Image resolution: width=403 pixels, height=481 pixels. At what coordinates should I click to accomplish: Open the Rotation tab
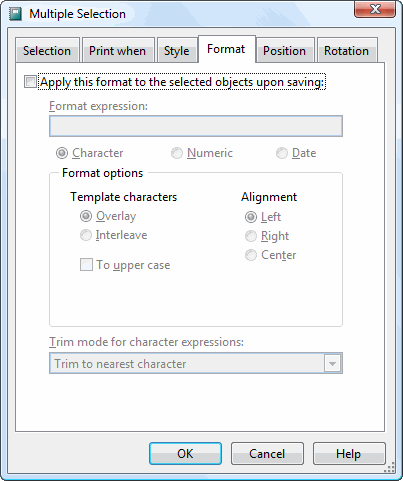[x=347, y=50]
